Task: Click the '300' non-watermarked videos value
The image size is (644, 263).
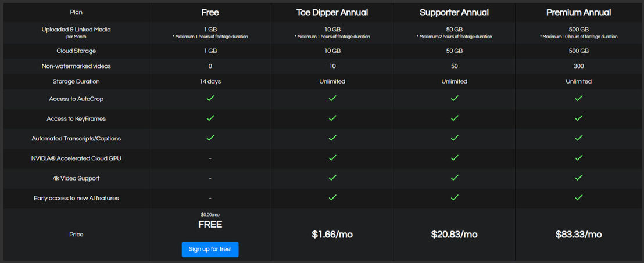Action: click(x=578, y=66)
